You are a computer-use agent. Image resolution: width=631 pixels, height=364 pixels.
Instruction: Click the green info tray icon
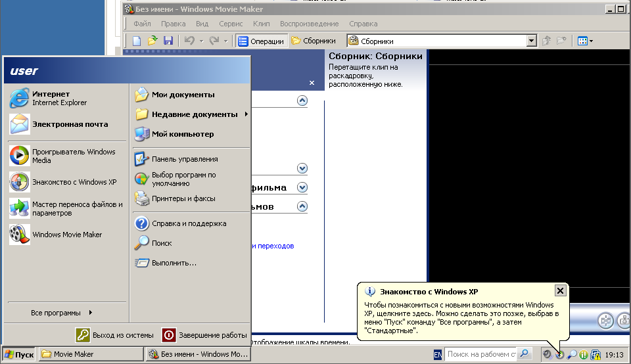click(x=584, y=355)
